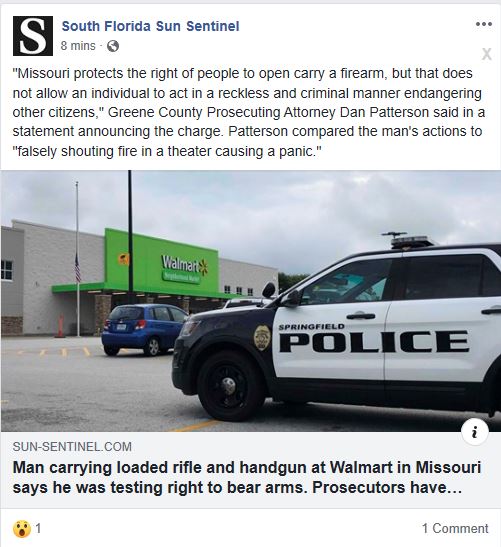
Task: Click the POLICE lettering on the SUV photo
Action: [374, 342]
